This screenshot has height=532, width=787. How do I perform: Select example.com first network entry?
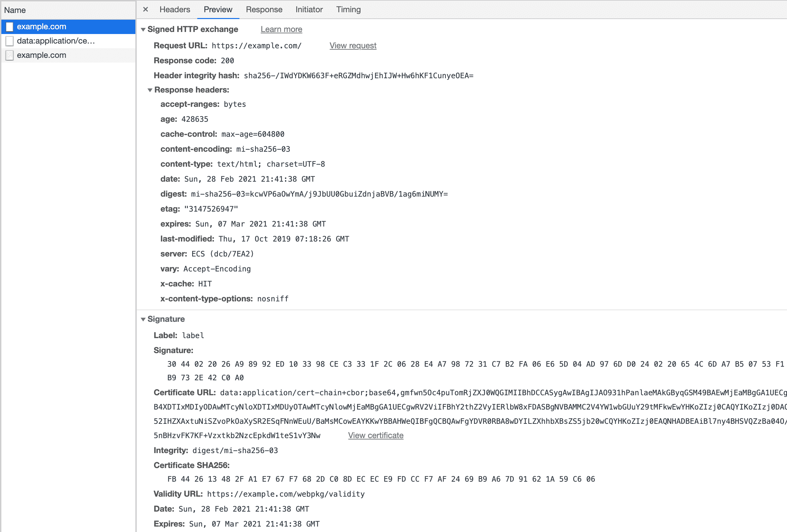pyautogui.click(x=41, y=26)
